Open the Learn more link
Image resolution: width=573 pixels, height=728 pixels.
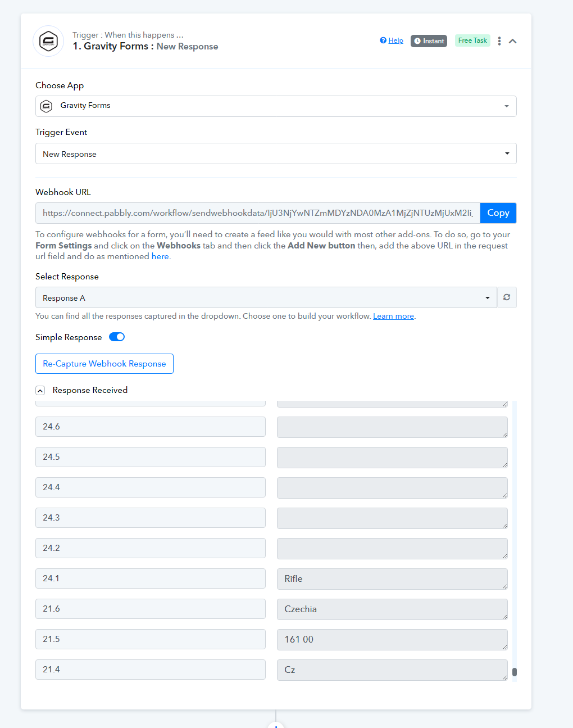coord(393,316)
